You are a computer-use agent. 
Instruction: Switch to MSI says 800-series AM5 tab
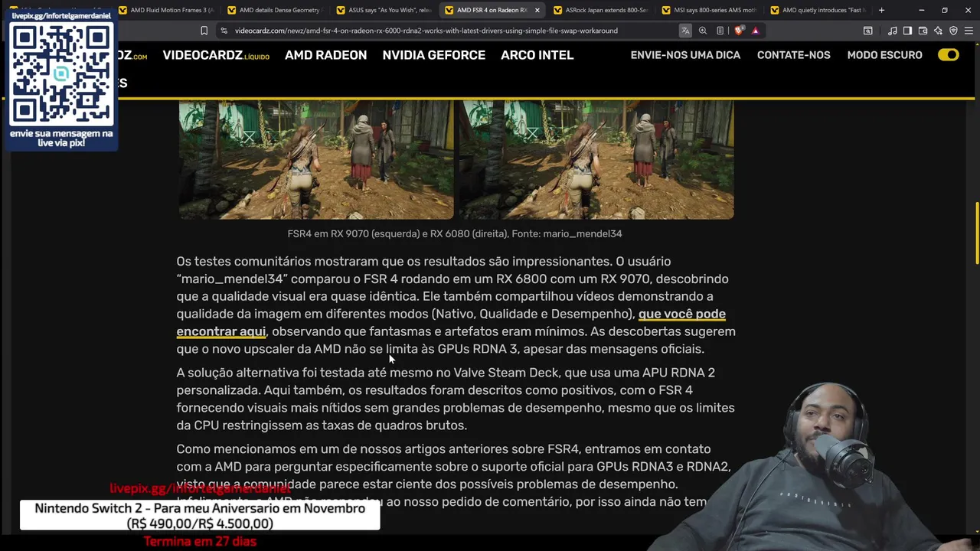[710, 10]
